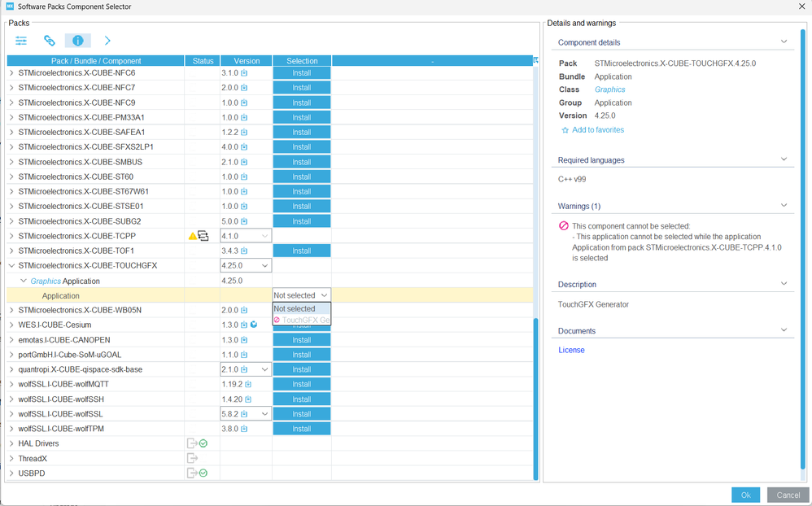
Task: Click the column collapse icon at header right
Action: click(x=535, y=60)
